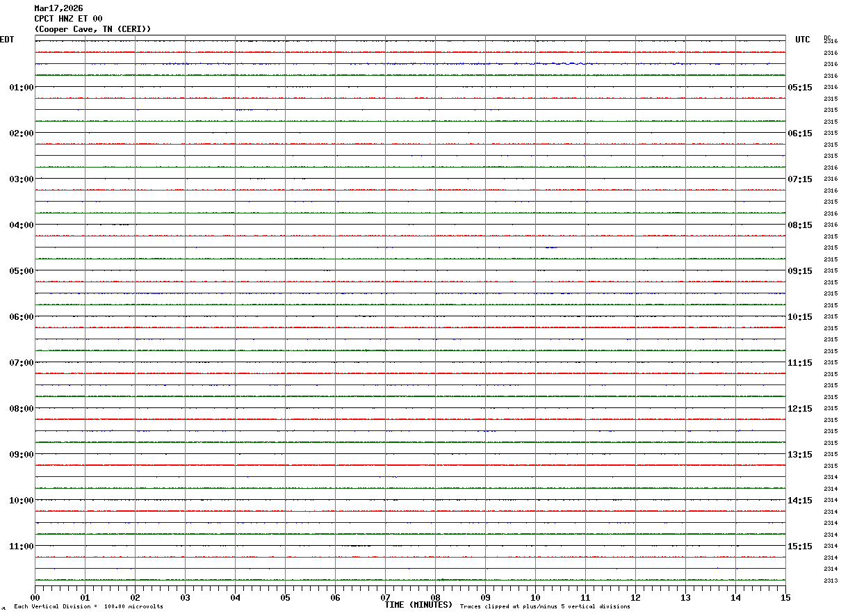Click the "06:00" EDT hour label
This screenshot has height=616, width=841.
pos(22,317)
